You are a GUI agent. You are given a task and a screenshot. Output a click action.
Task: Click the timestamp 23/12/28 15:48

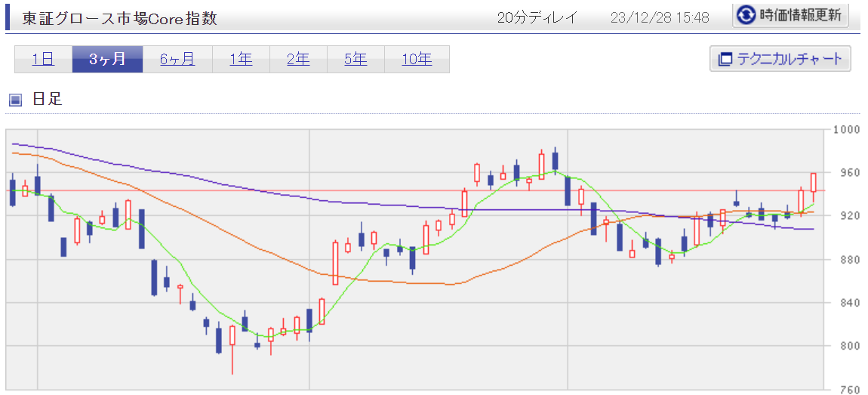(x=660, y=17)
